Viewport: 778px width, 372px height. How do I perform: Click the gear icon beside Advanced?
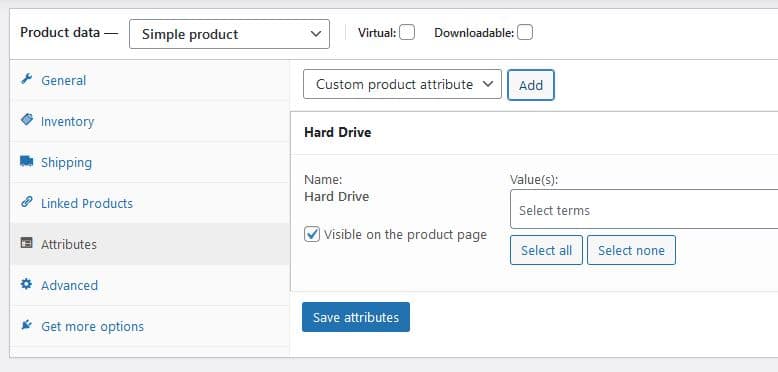(x=26, y=284)
